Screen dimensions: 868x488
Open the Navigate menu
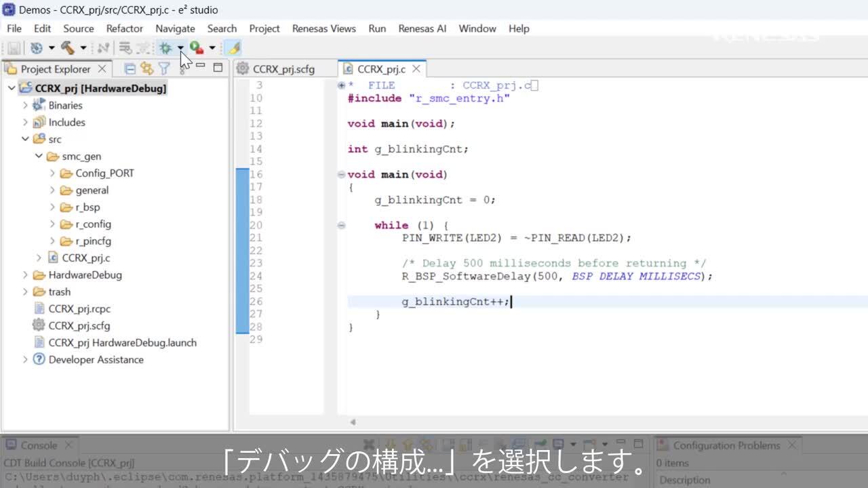pos(175,28)
